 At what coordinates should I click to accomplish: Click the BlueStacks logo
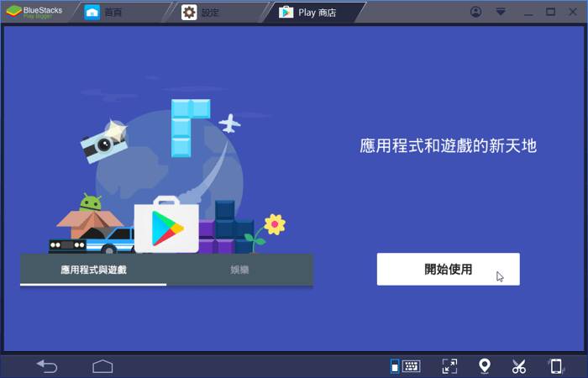point(34,12)
